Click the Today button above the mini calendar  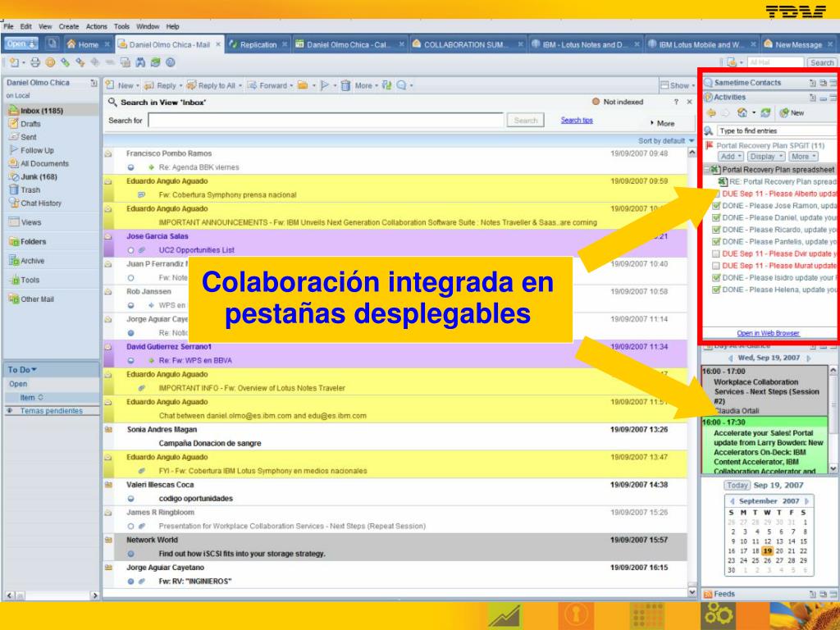[x=737, y=486]
